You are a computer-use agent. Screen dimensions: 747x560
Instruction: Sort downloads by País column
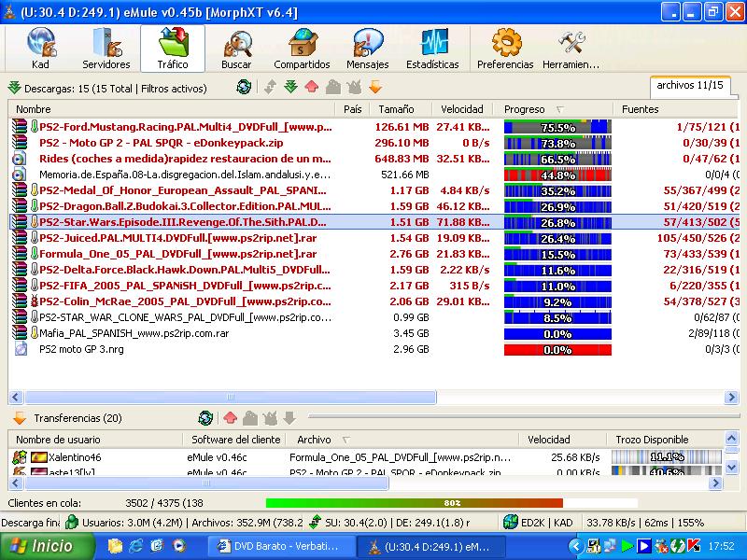[353, 109]
